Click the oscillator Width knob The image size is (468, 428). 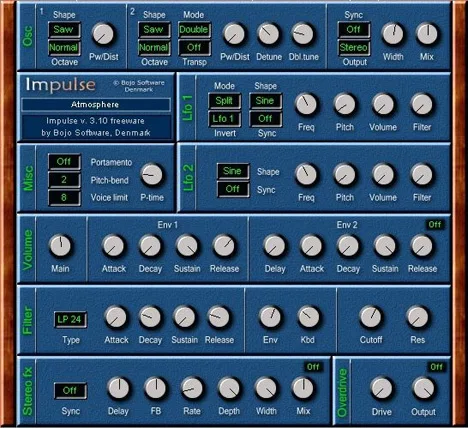click(393, 34)
